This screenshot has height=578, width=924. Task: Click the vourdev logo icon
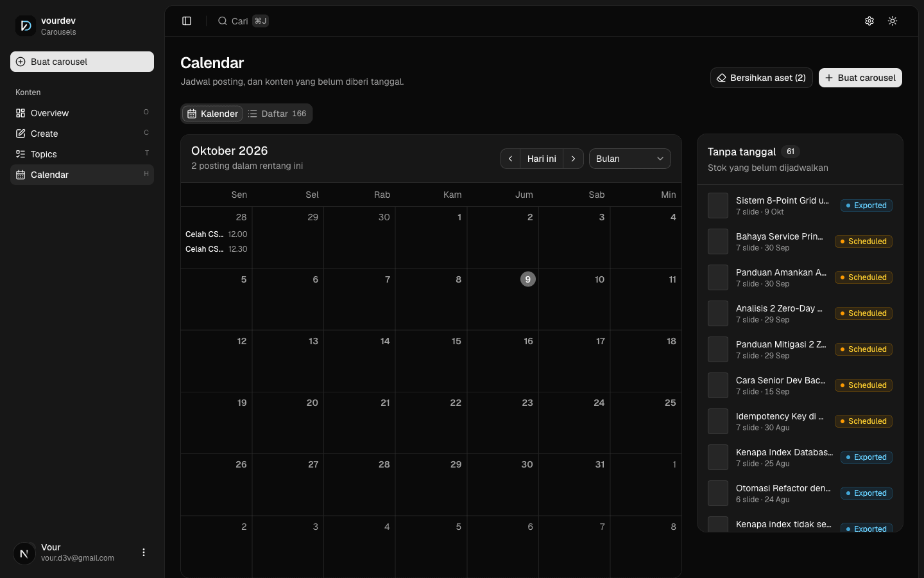click(x=26, y=26)
